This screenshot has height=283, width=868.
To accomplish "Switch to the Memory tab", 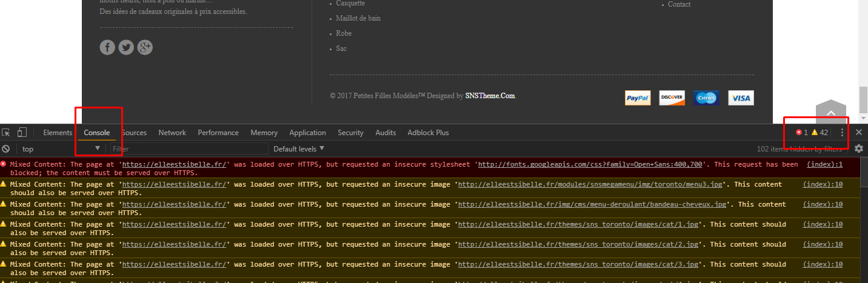I will coord(264,133).
